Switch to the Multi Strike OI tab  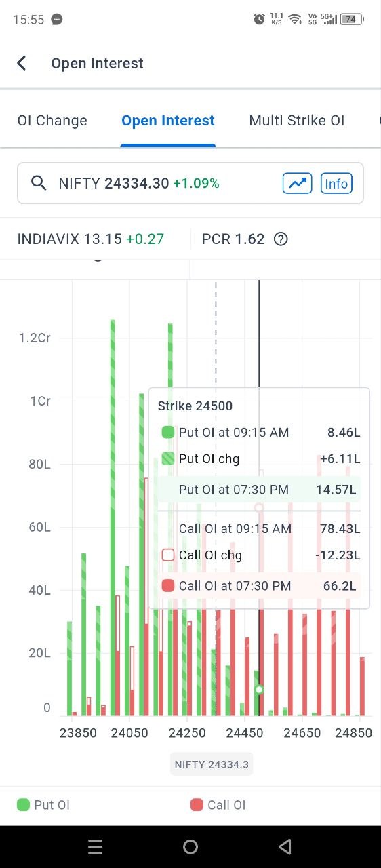(297, 121)
